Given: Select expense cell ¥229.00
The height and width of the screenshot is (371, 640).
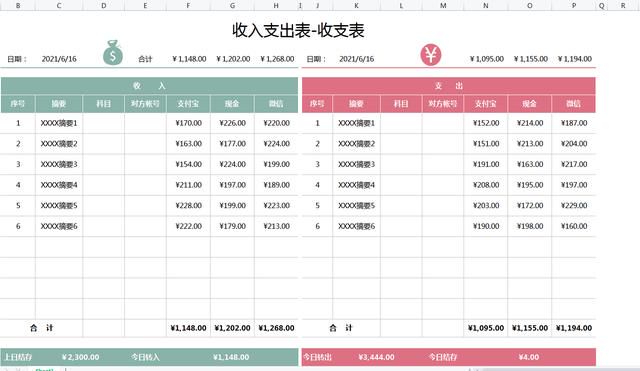Looking at the screenshot, I should (x=574, y=205).
